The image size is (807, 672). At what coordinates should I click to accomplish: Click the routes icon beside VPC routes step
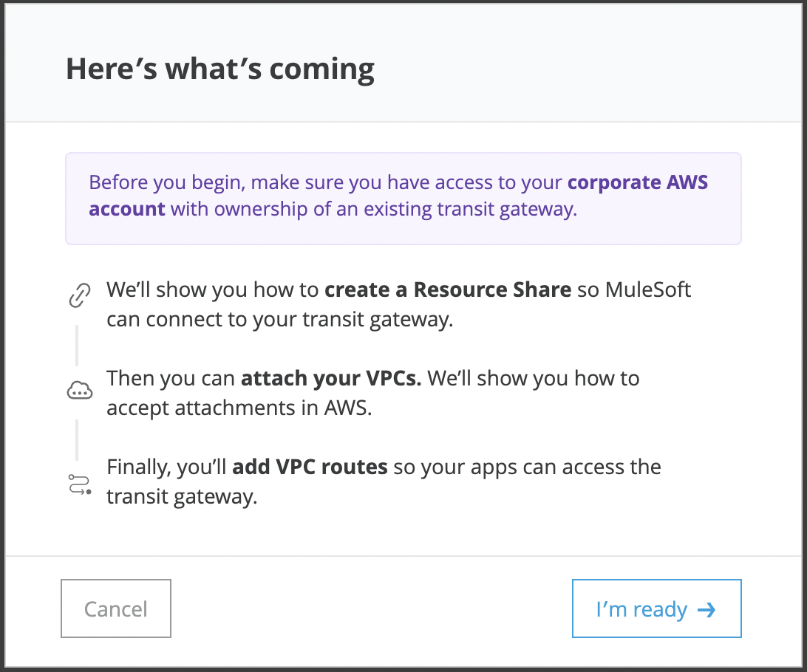click(79, 486)
